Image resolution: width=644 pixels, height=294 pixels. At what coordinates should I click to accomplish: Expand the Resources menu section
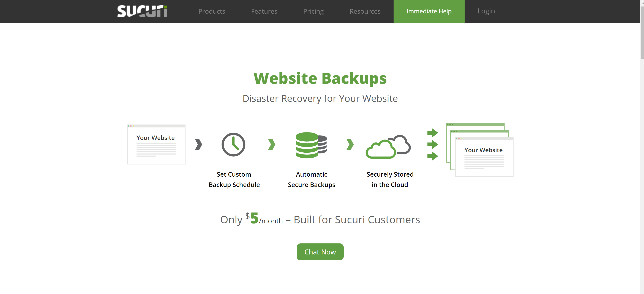click(365, 11)
